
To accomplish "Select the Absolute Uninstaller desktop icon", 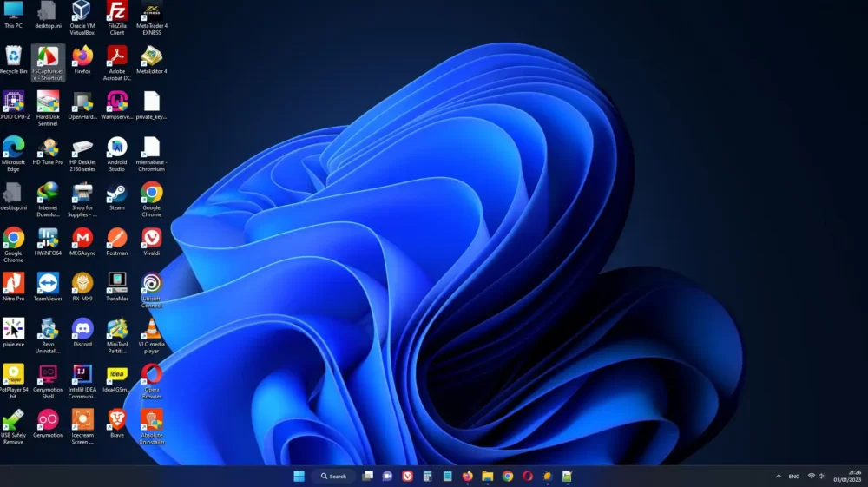I will click(x=152, y=427).
